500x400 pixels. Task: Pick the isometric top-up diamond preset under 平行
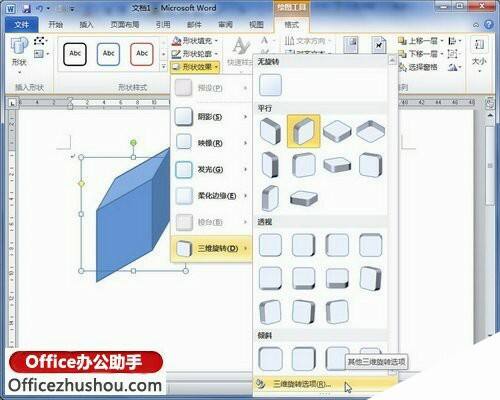(337, 131)
